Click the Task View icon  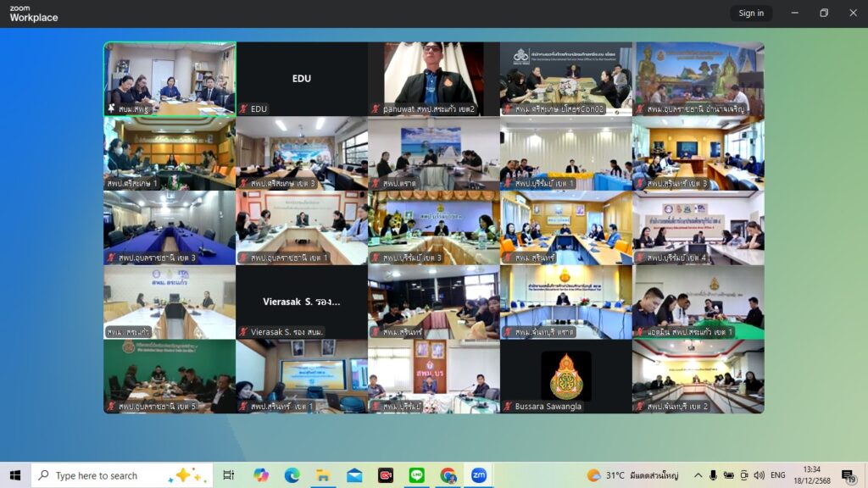coord(229,475)
